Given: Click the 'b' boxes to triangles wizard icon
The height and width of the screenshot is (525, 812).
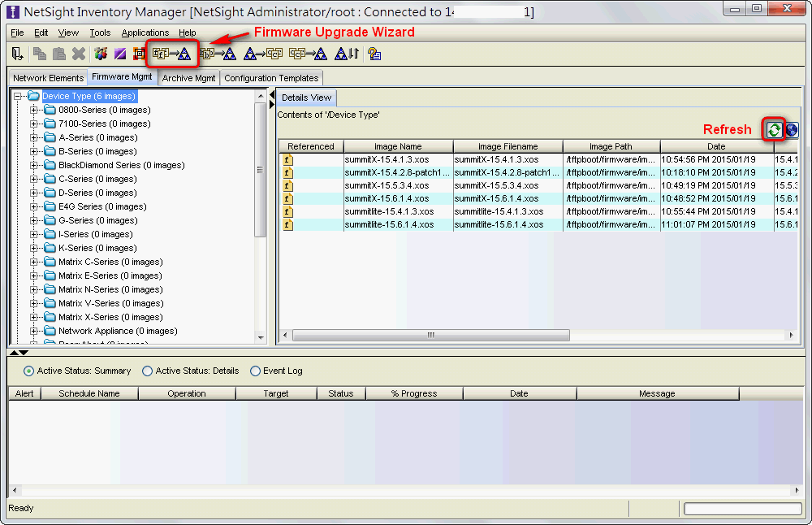Looking at the screenshot, I should pyautogui.click(x=218, y=54).
